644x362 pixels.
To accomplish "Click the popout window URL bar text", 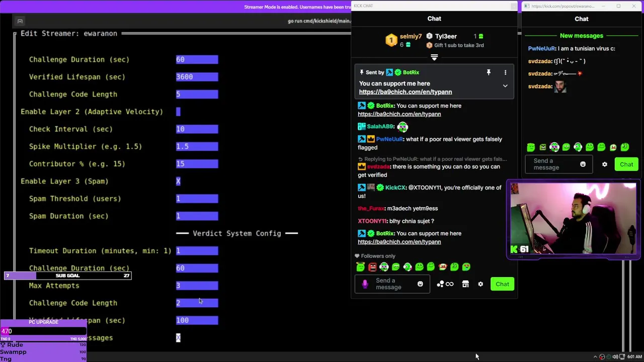I will (562, 6).
